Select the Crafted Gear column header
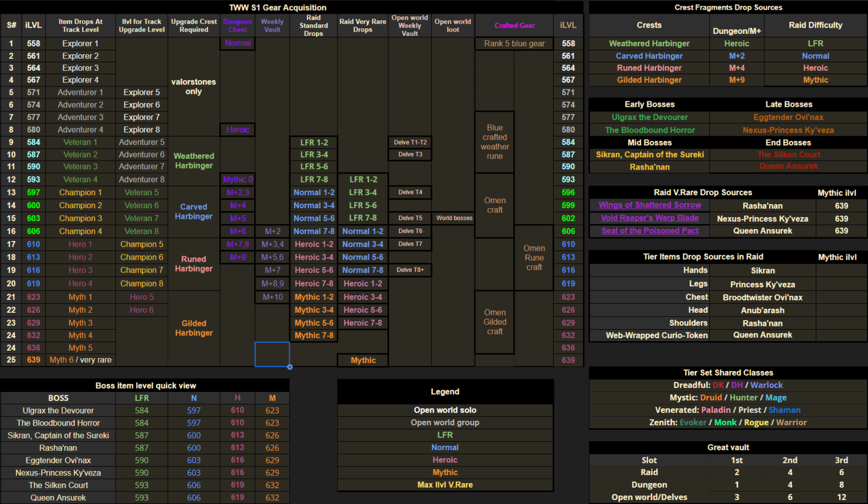The height and width of the screenshot is (504, 868). [514, 25]
